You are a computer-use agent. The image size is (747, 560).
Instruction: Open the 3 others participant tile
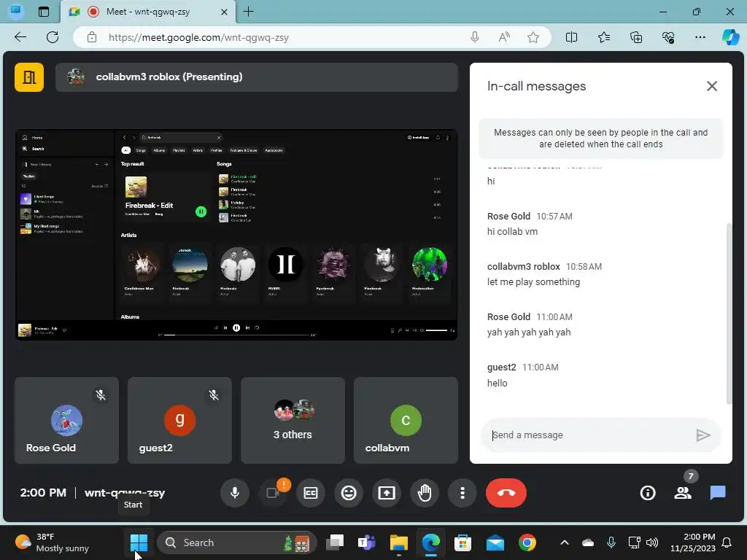[293, 420]
